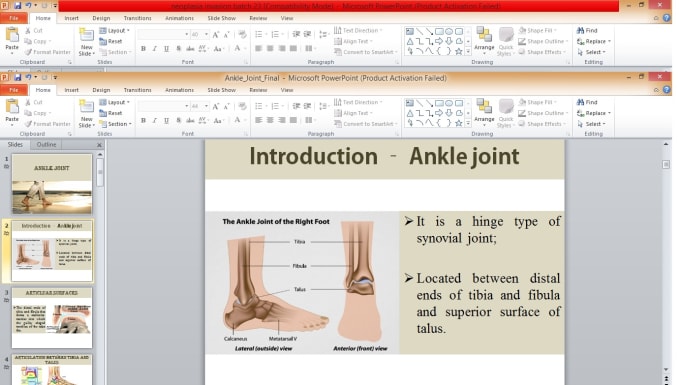Toggle Align Text Left in Ankle_Joint_Final ribbon
680x385 pixels.
pyautogui.click(x=258, y=121)
